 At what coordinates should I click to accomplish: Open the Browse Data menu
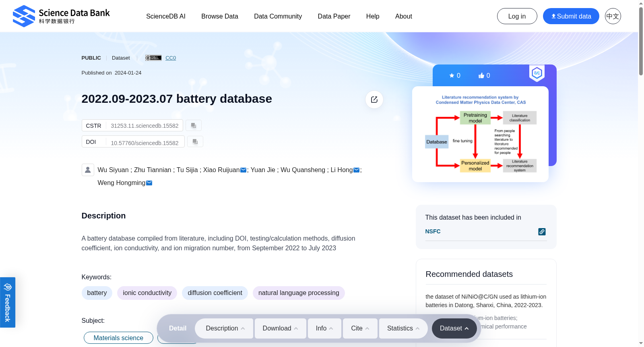(220, 16)
